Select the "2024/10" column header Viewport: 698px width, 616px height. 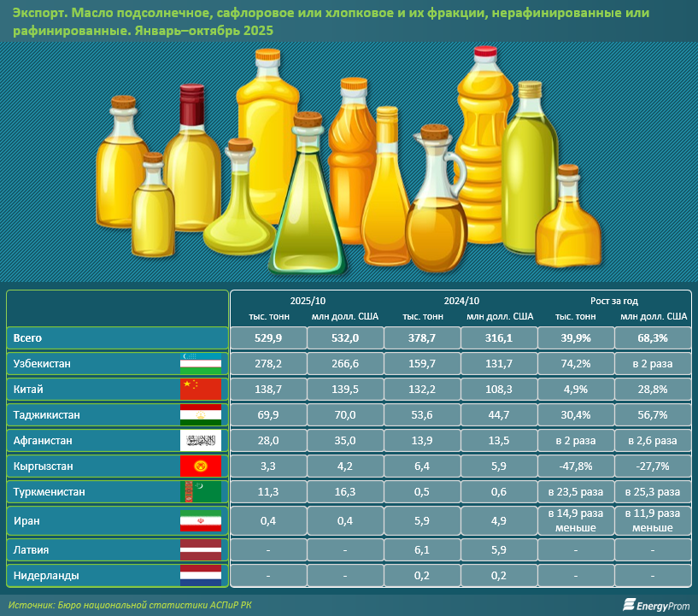[x=461, y=302]
